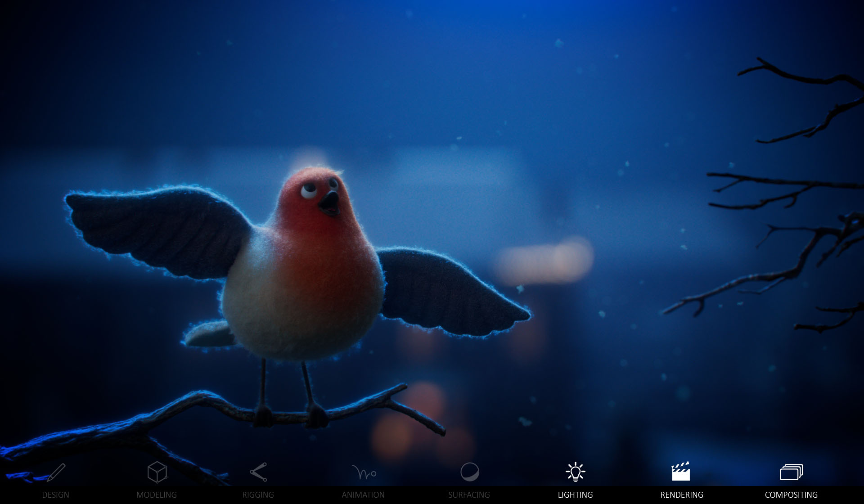Open the DESIGN stage label

tap(56, 495)
